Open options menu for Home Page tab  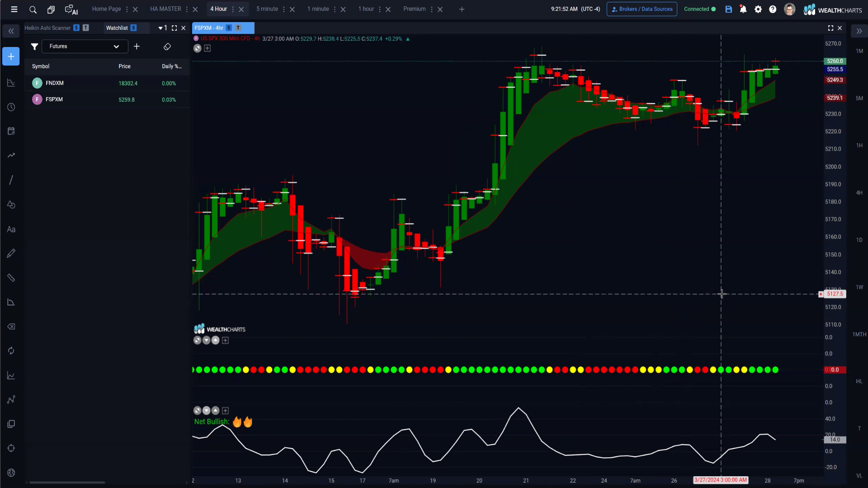(127, 9)
